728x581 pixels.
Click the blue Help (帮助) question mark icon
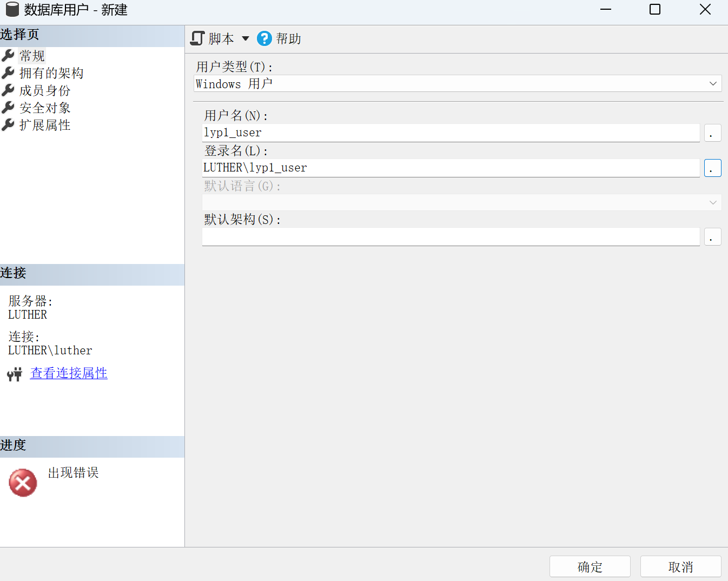click(264, 38)
